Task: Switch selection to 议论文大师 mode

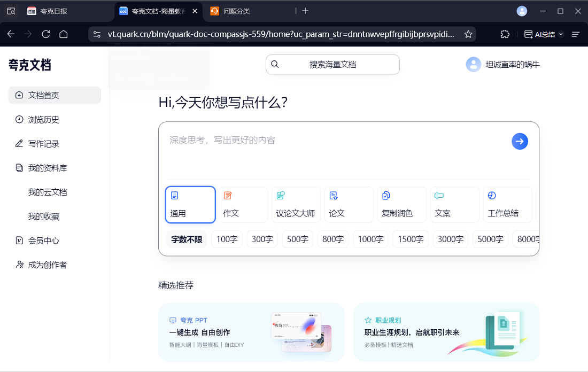Action: (296, 204)
